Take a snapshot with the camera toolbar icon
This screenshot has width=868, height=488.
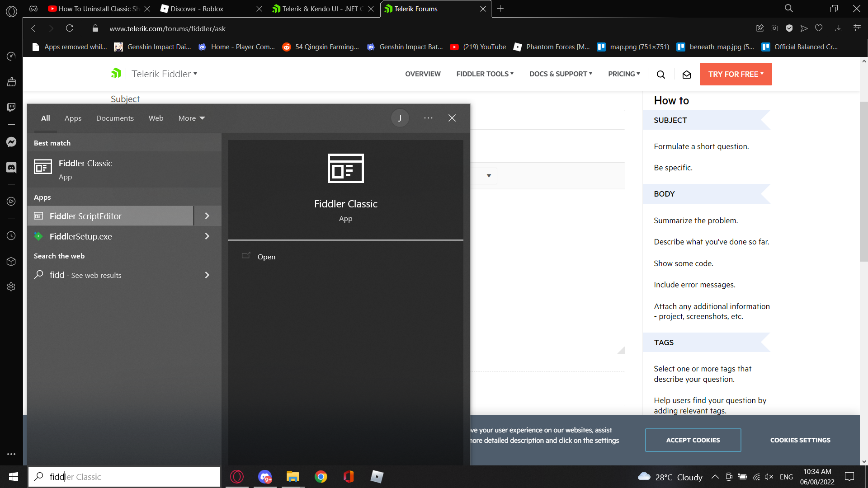coord(774,28)
